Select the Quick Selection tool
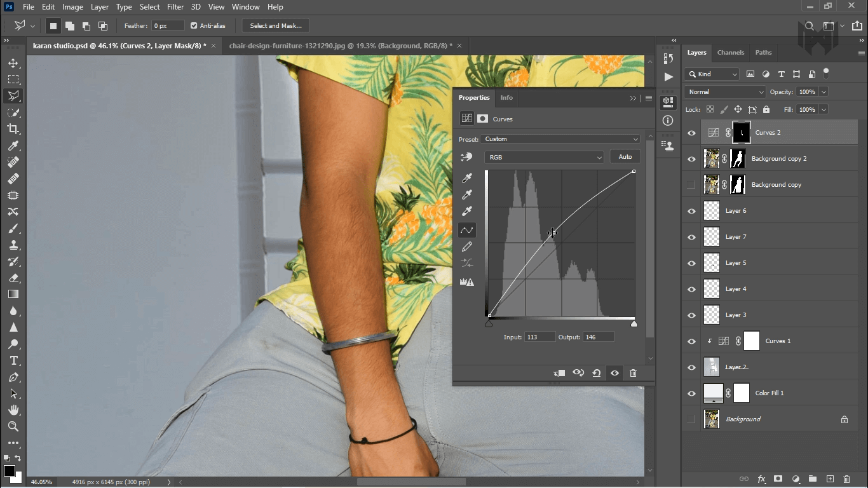This screenshot has height=488, width=868. (x=13, y=112)
